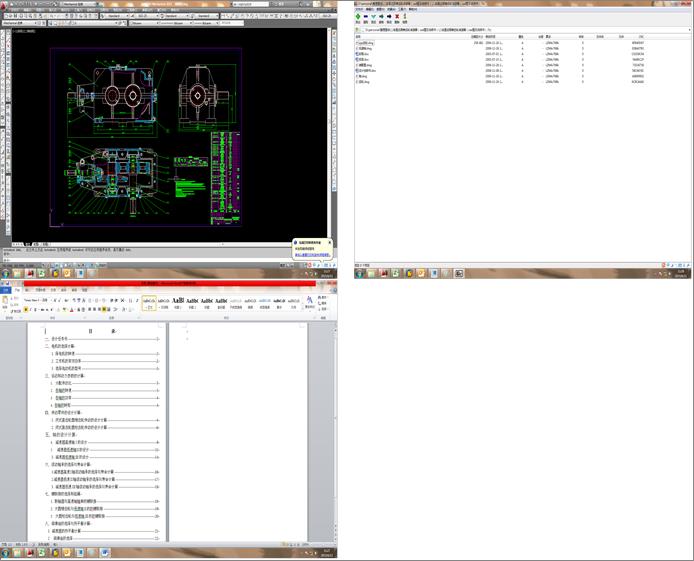Image resolution: width=694 pixels, height=561 pixels.
Task: Sort by the Modified column in 7-Zip
Action: [500, 37]
